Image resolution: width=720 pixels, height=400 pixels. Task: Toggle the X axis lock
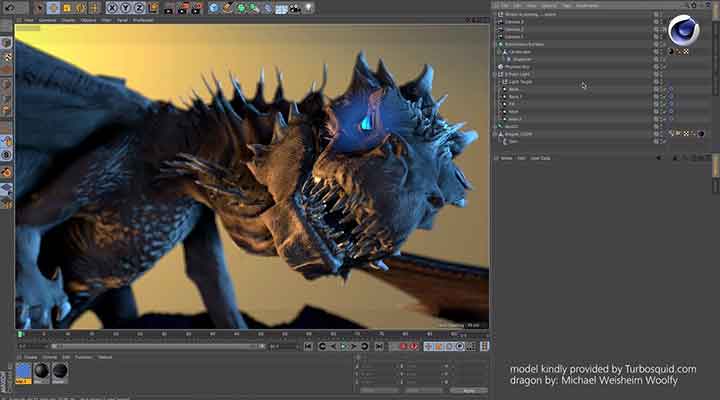[x=112, y=8]
